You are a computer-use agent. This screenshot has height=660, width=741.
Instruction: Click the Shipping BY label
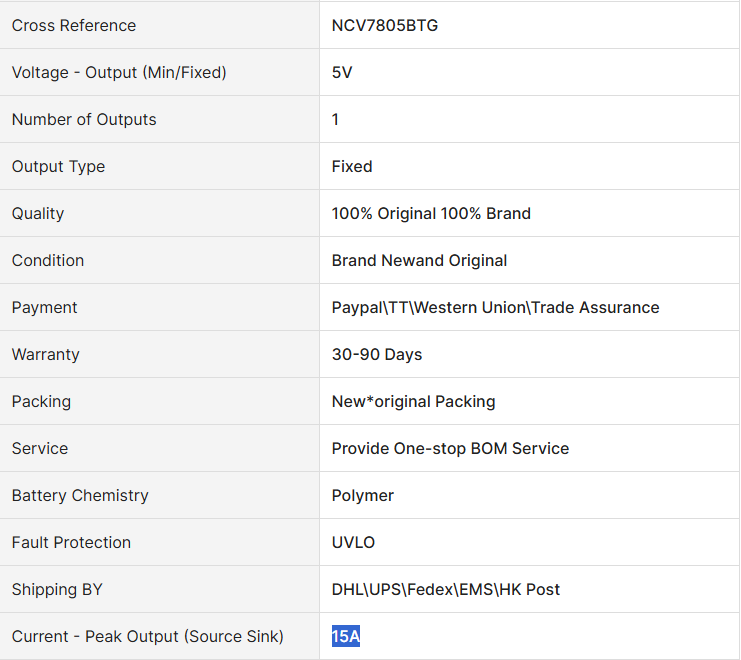pos(57,590)
